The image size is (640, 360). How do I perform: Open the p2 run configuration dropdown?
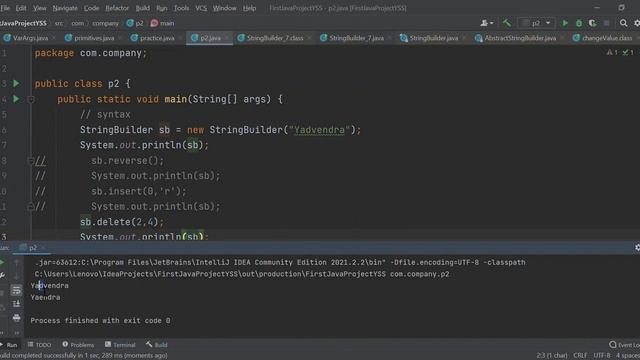tap(536, 23)
